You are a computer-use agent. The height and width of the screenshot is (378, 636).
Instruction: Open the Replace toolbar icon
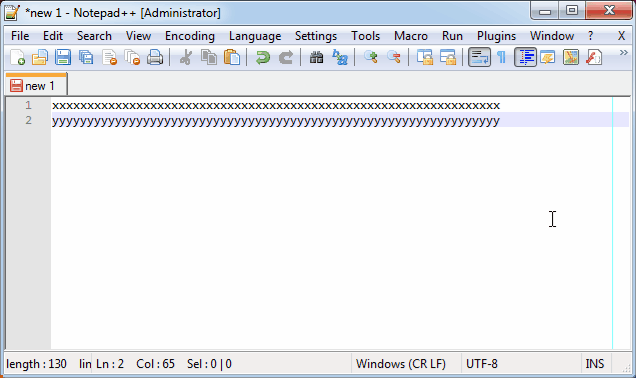[339, 57]
